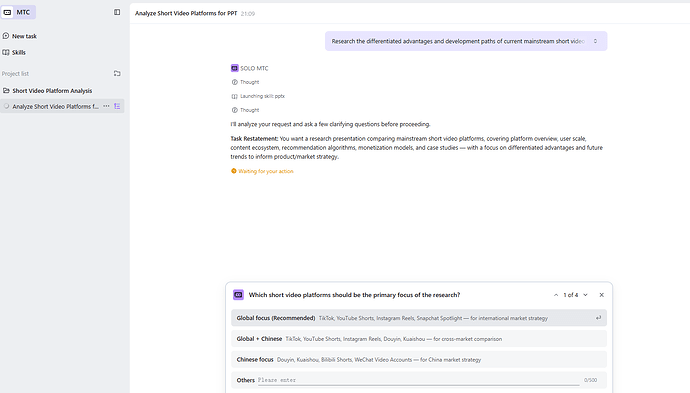The height and width of the screenshot is (393, 690).
Task: Click the question dialog's purple icon
Action: pyautogui.click(x=238, y=295)
